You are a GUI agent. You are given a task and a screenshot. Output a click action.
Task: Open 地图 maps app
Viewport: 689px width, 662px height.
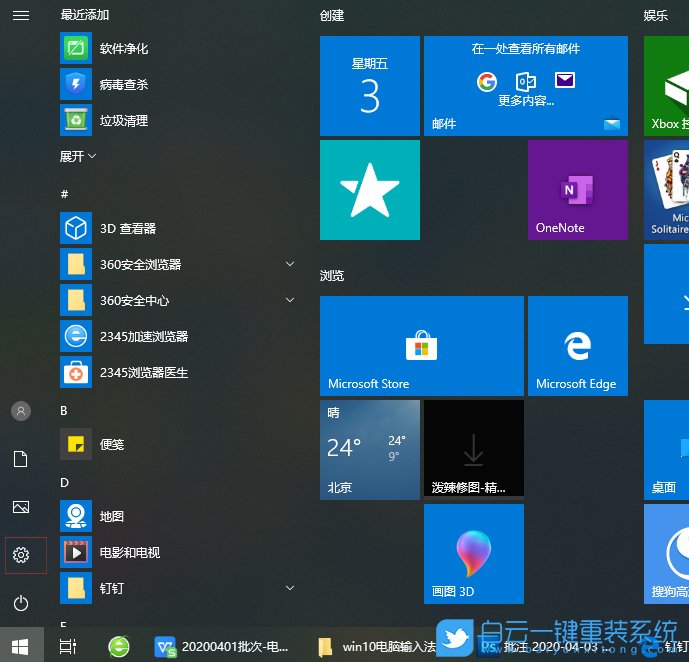[178, 516]
